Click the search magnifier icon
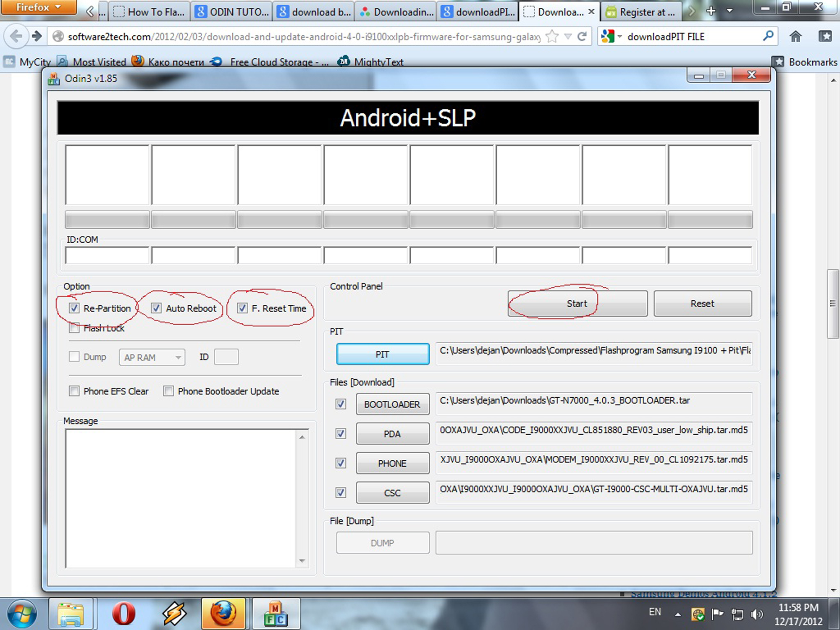840x630 pixels. (x=768, y=37)
